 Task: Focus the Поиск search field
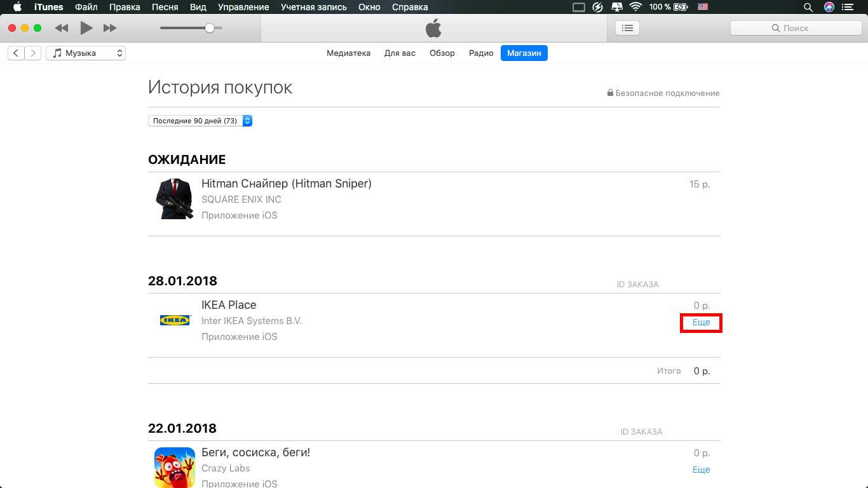796,28
